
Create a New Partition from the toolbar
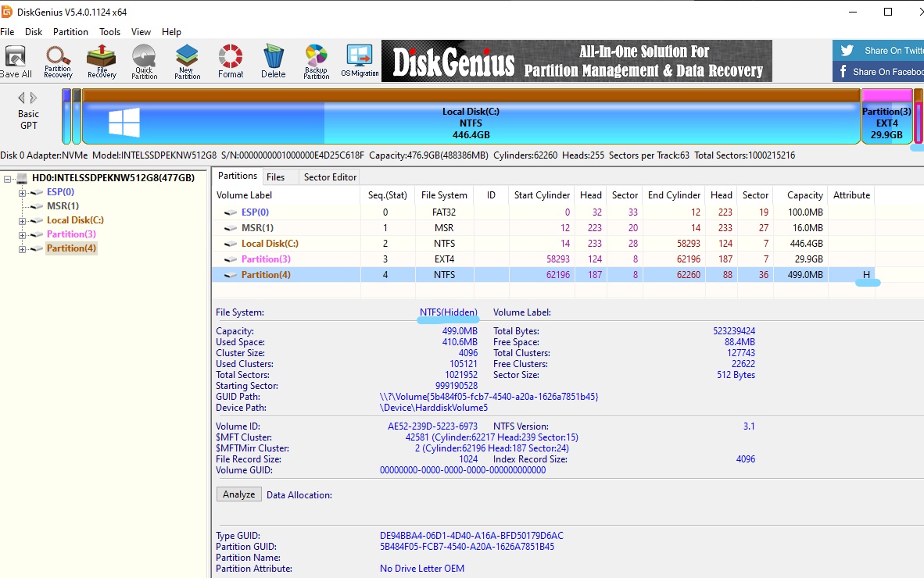click(188, 62)
